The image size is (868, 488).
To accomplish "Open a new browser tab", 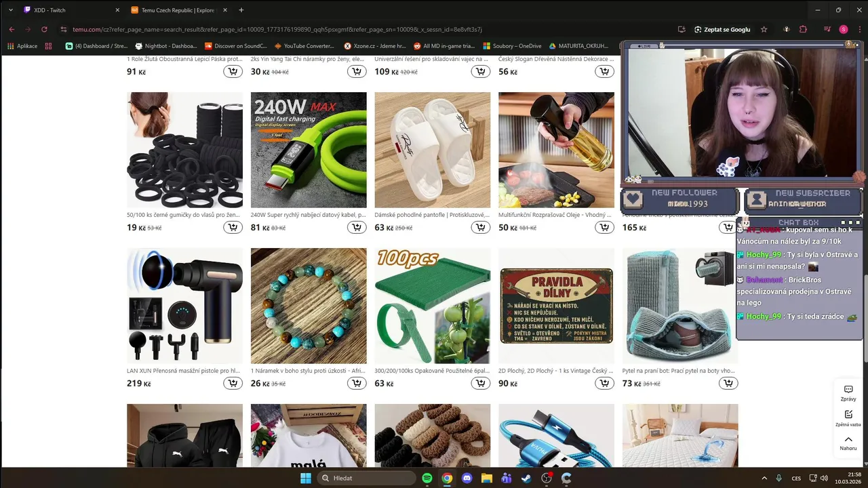I will [241, 10].
